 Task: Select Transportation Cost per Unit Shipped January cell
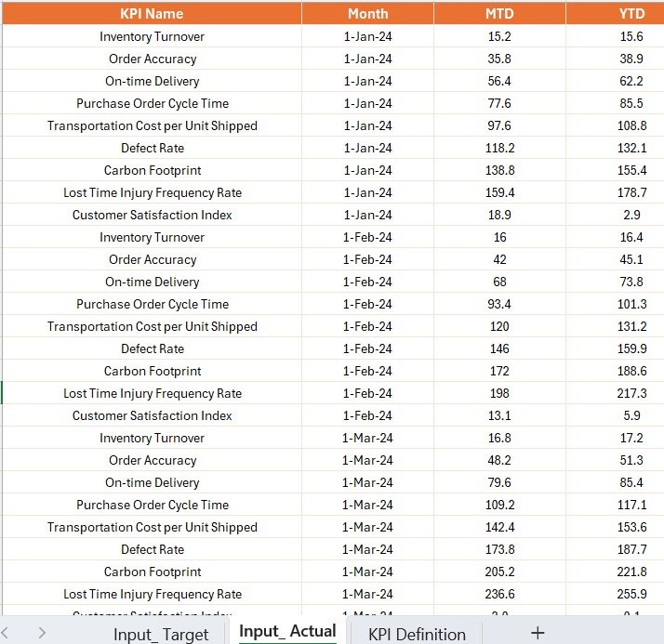tap(152, 125)
